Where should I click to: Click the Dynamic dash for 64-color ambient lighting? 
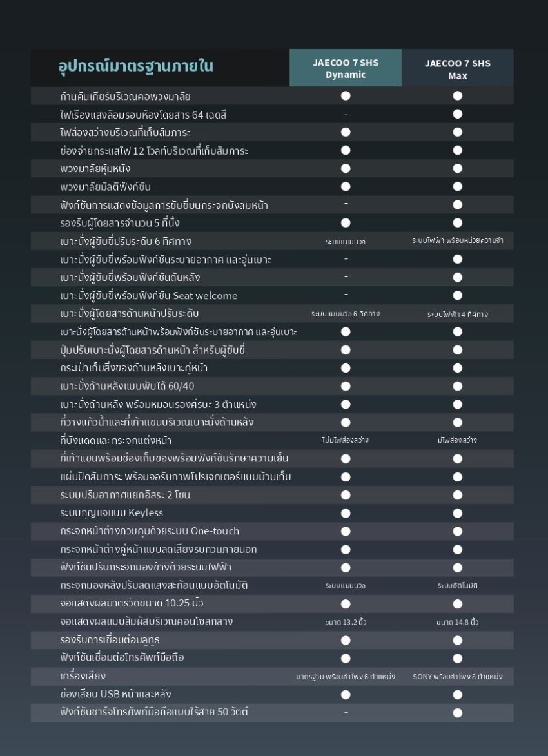tap(346, 115)
